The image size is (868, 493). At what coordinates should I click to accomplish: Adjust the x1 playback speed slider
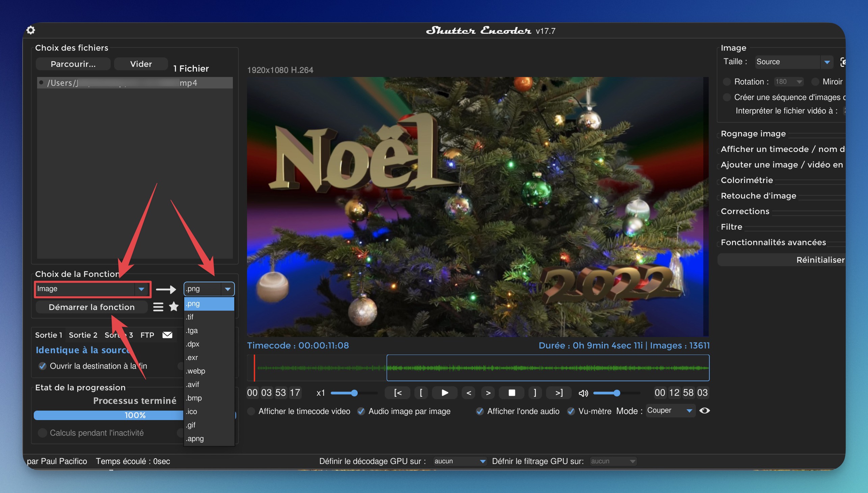[354, 393]
